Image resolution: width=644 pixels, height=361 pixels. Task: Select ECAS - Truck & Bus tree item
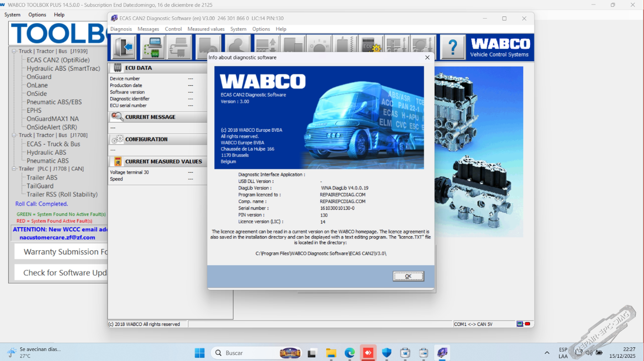pos(53,144)
